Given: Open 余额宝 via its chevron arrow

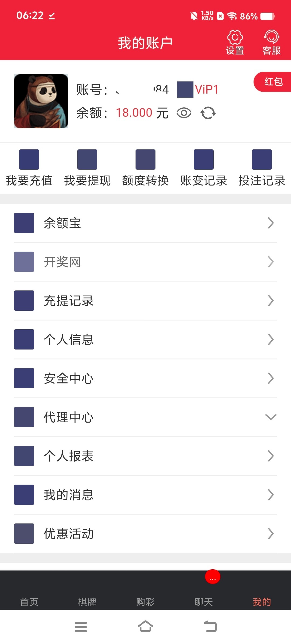Looking at the screenshot, I should pyautogui.click(x=271, y=223).
